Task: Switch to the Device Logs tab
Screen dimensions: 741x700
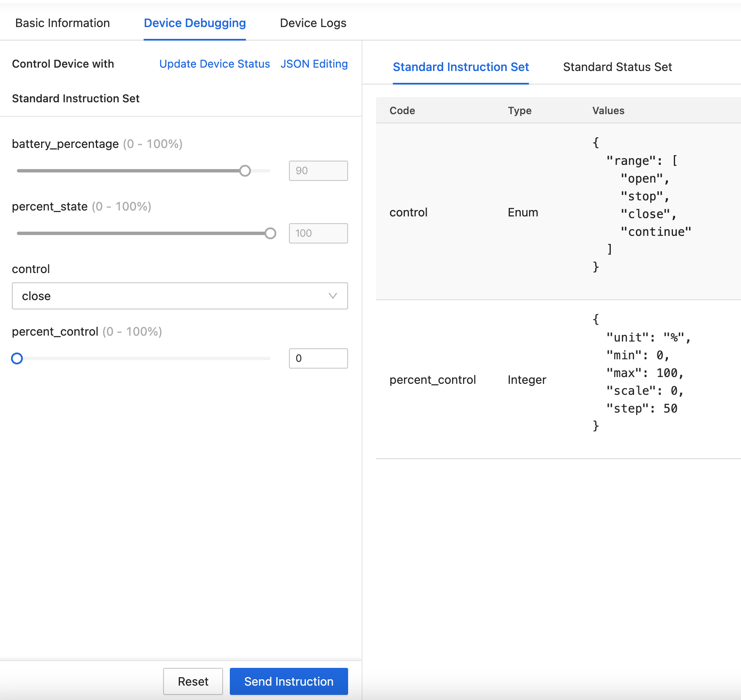Action: pos(313,23)
